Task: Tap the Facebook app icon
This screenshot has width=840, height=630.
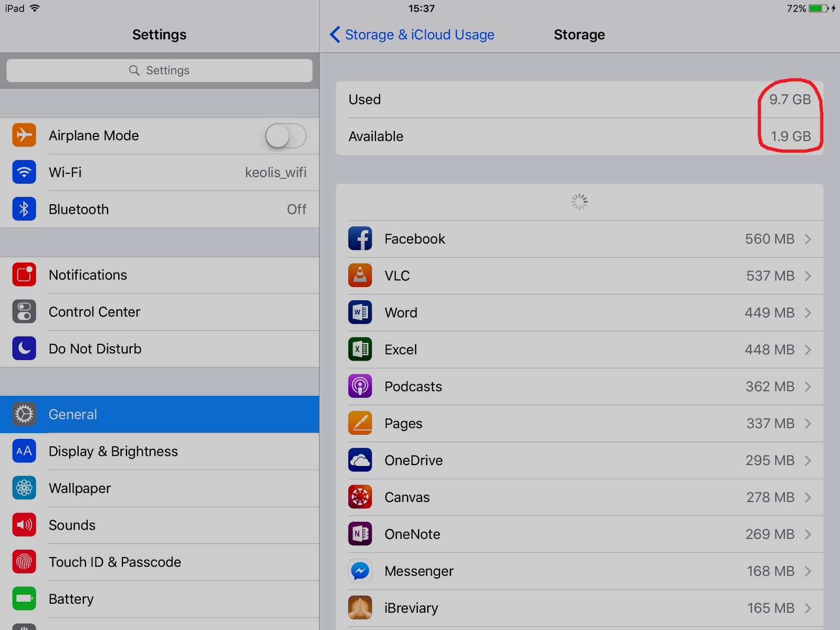Action: pyautogui.click(x=360, y=239)
